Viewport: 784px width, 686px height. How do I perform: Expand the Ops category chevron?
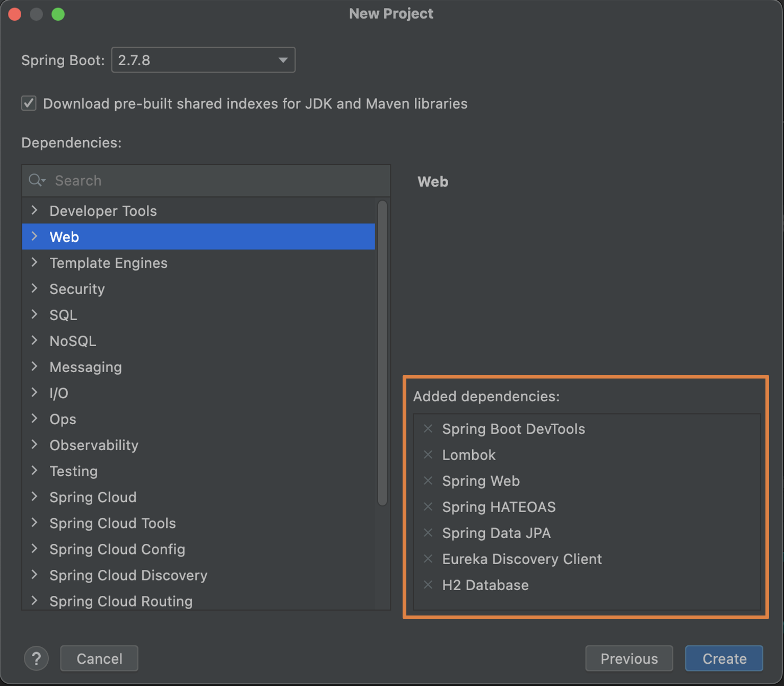(34, 418)
